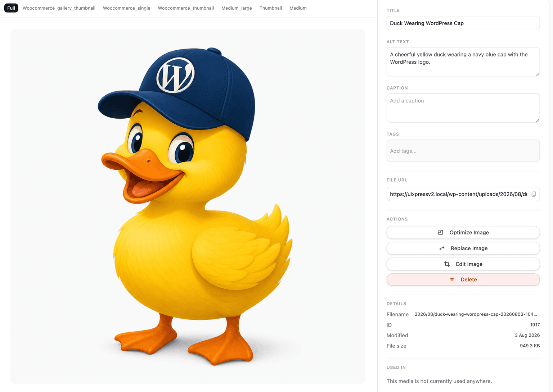553x392 pixels.
Task: Select the Medium size tab
Action: (298, 8)
